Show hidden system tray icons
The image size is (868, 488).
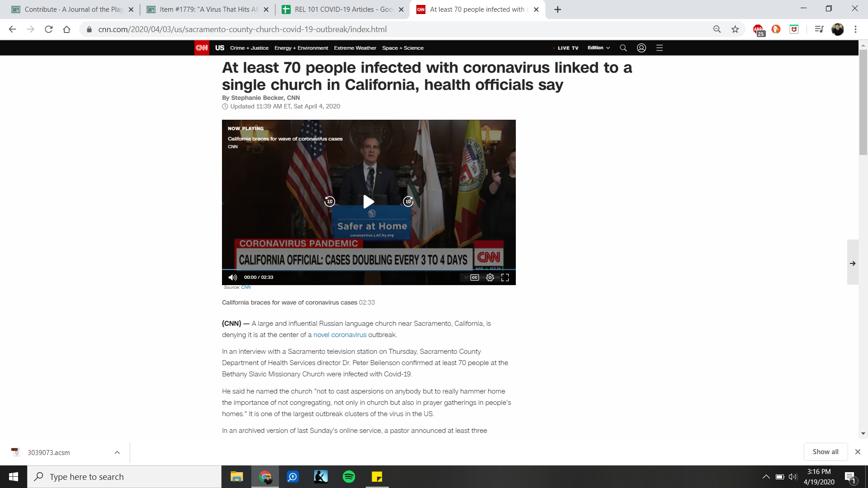point(766,477)
